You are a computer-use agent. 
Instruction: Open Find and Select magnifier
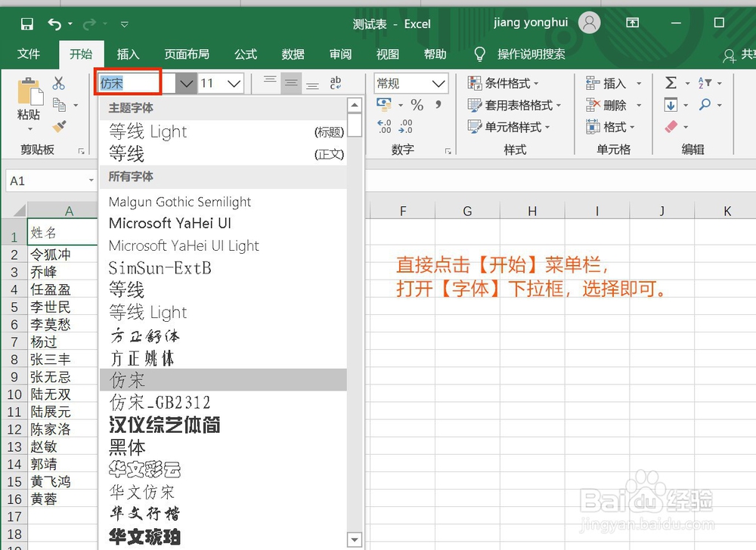[x=705, y=104]
